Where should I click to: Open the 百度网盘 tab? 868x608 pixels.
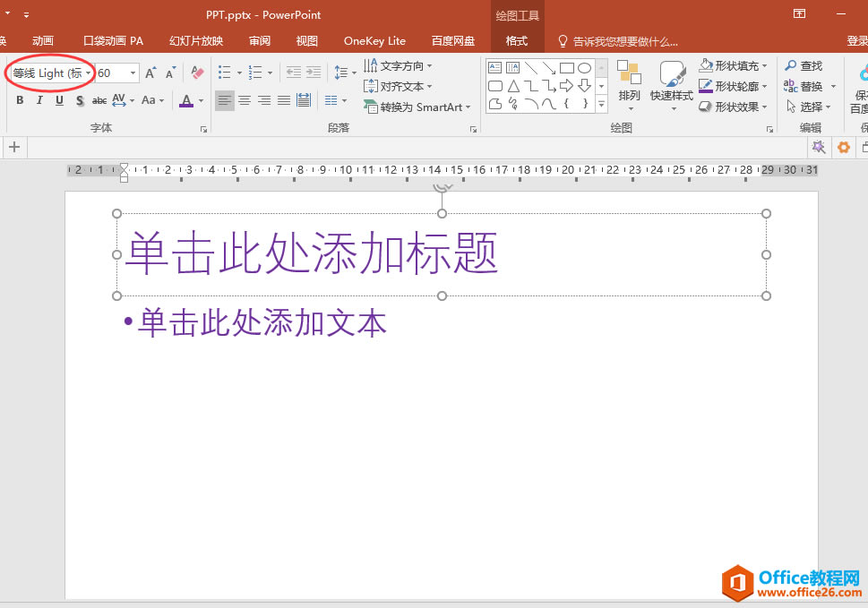click(x=453, y=40)
